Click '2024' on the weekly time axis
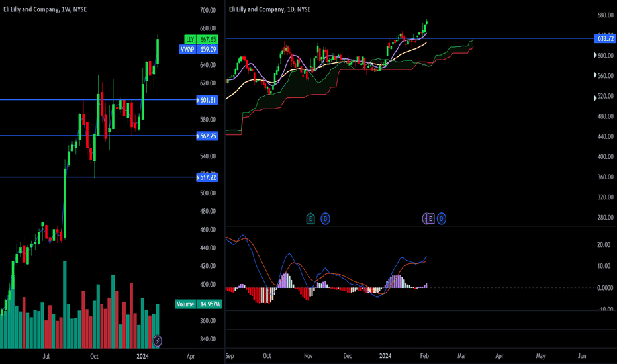The height and width of the screenshot is (364, 617). 142,357
